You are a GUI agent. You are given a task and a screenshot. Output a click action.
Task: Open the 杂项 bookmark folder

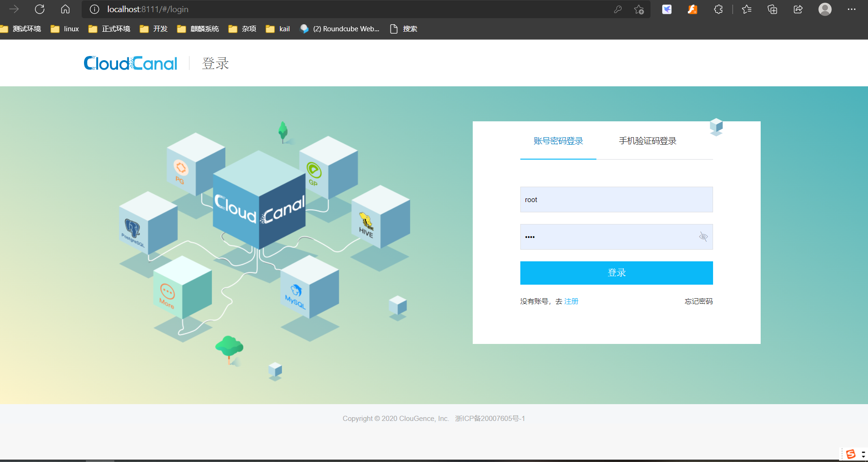(x=242, y=29)
